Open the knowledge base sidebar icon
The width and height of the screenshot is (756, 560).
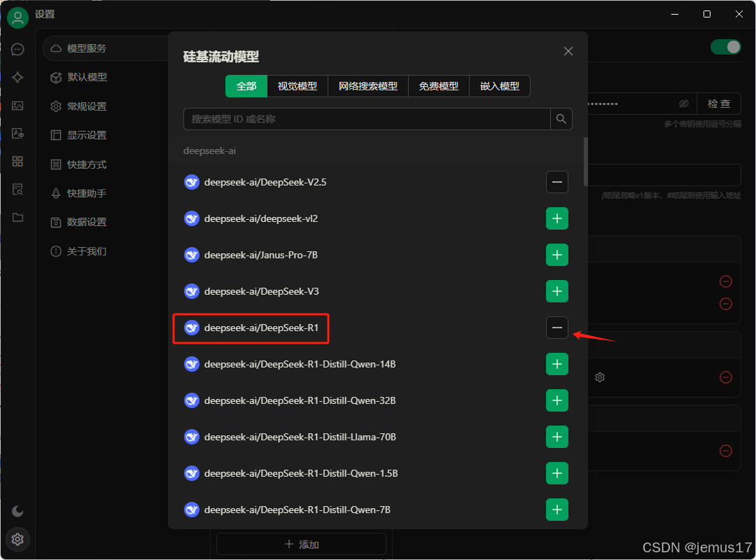17,189
